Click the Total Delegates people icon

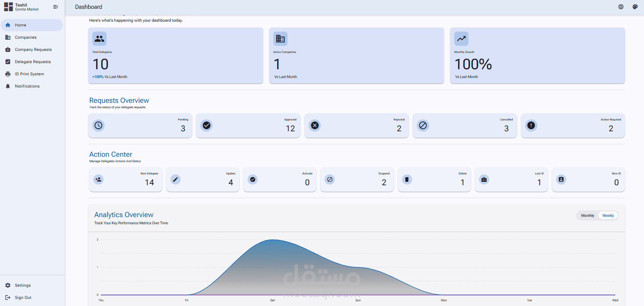point(99,39)
